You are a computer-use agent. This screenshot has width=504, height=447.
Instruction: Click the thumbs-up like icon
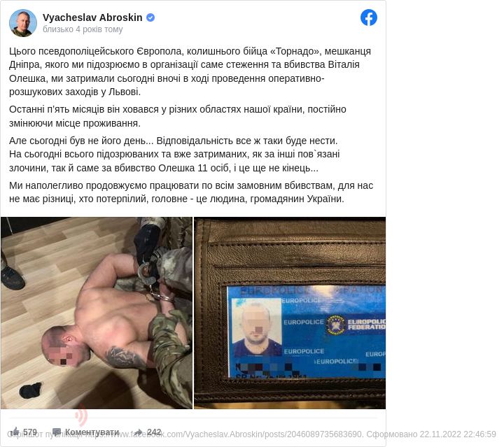pyautogui.click(x=15, y=432)
